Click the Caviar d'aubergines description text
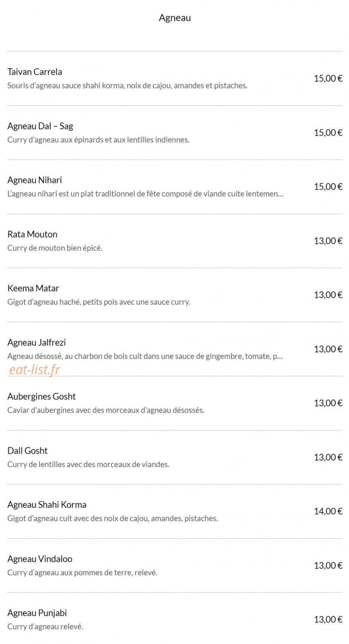The height and width of the screenshot is (644, 349). pos(106,410)
